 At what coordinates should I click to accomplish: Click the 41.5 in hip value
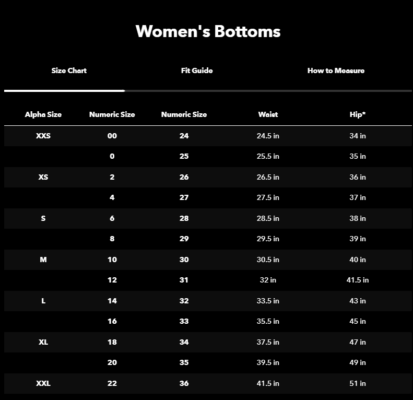point(358,280)
